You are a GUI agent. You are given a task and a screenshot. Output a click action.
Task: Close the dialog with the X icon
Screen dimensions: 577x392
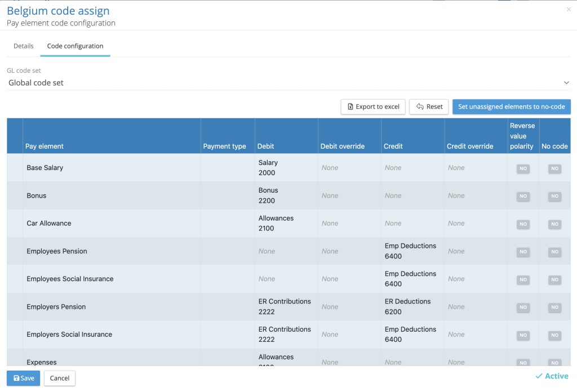pyautogui.click(x=569, y=10)
